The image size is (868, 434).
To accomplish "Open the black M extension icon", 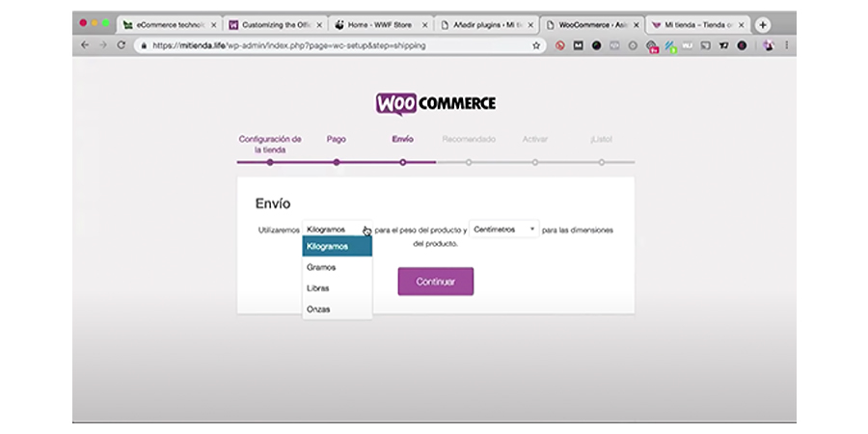I will pyautogui.click(x=578, y=46).
